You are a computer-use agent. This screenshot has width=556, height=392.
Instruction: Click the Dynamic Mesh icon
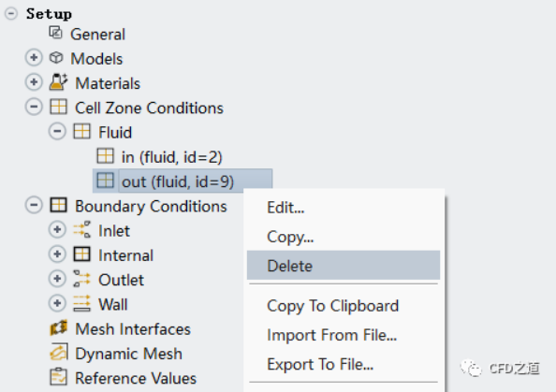pyautogui.click(x=59, y=353)
